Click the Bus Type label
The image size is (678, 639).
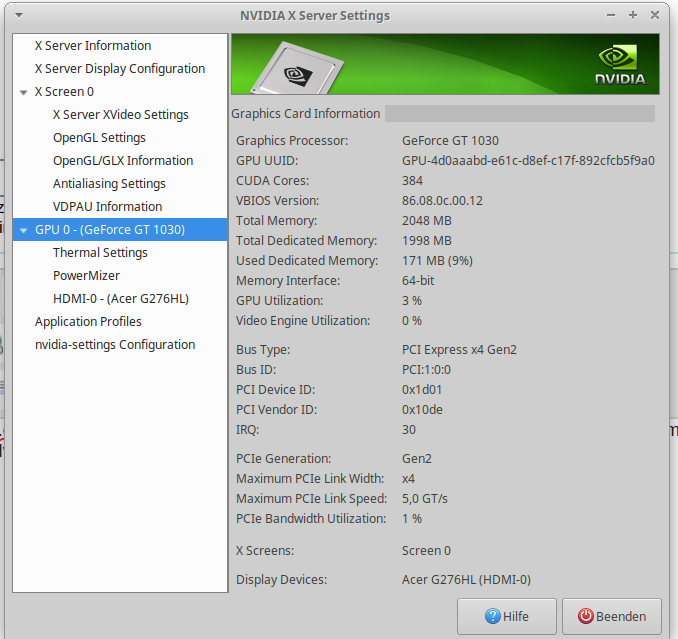pos(263,349)
